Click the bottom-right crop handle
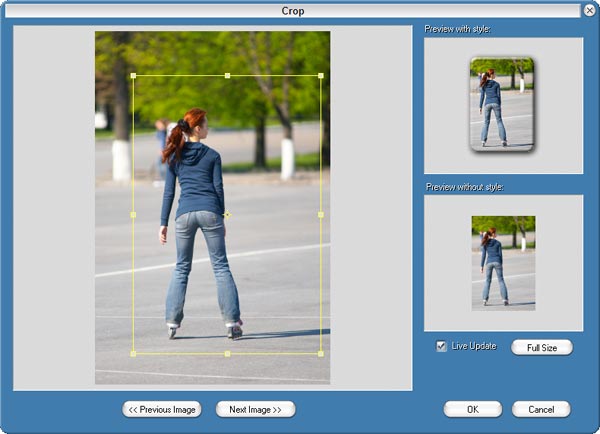The width and height of the screenshot is (600, 434). coord(321,354)
